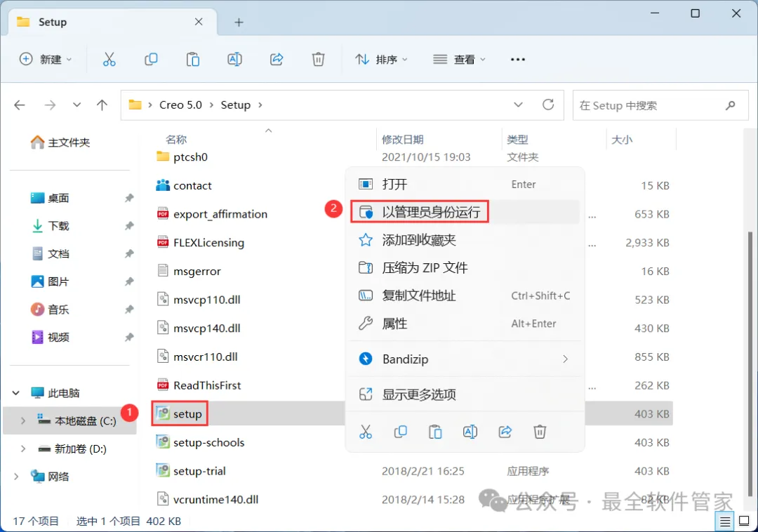
Task: Click the Rename icon in the top toolbar
Action: coord(234,60)
